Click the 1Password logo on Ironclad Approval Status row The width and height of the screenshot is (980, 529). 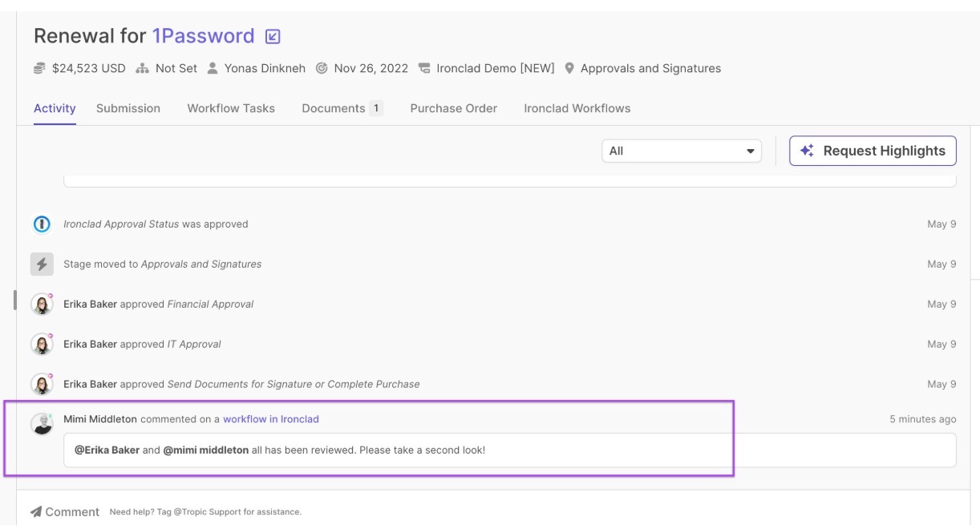tap(42, 224)
